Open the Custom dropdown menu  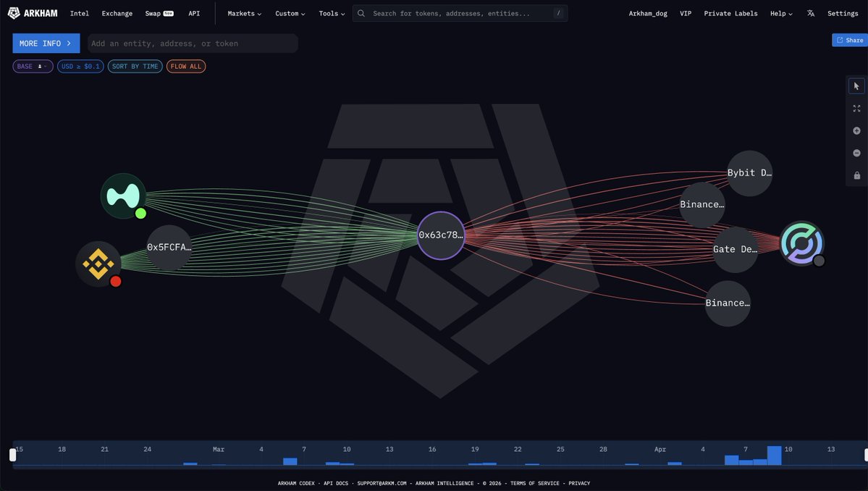(290, 13)
